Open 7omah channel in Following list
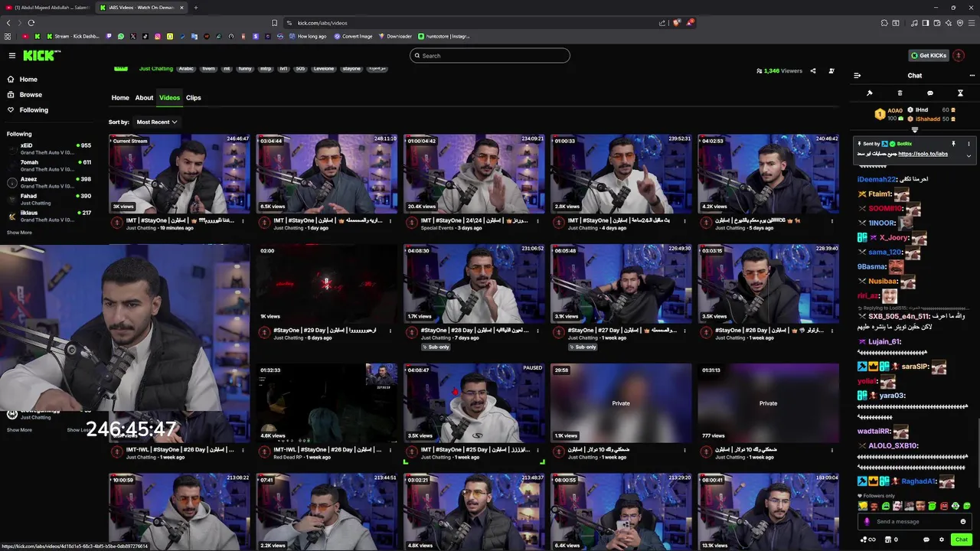Viewport: 980px width, 551px height. (49, 165)
